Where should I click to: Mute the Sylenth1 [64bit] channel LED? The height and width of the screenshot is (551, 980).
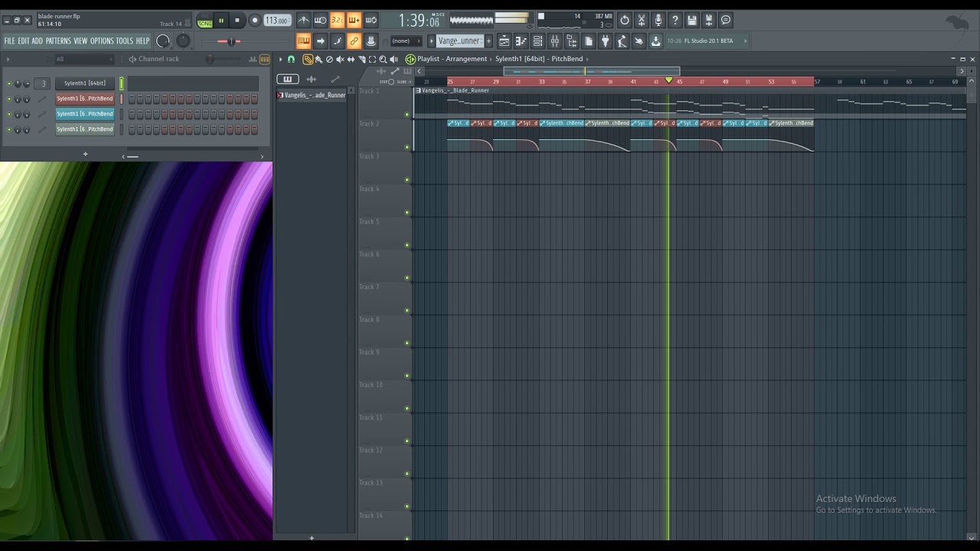[x=9, y=83]
